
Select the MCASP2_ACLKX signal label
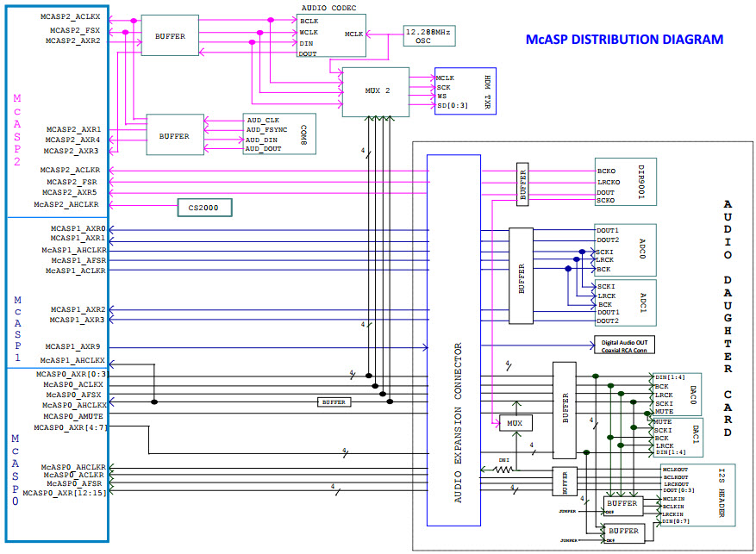(71, 17)
